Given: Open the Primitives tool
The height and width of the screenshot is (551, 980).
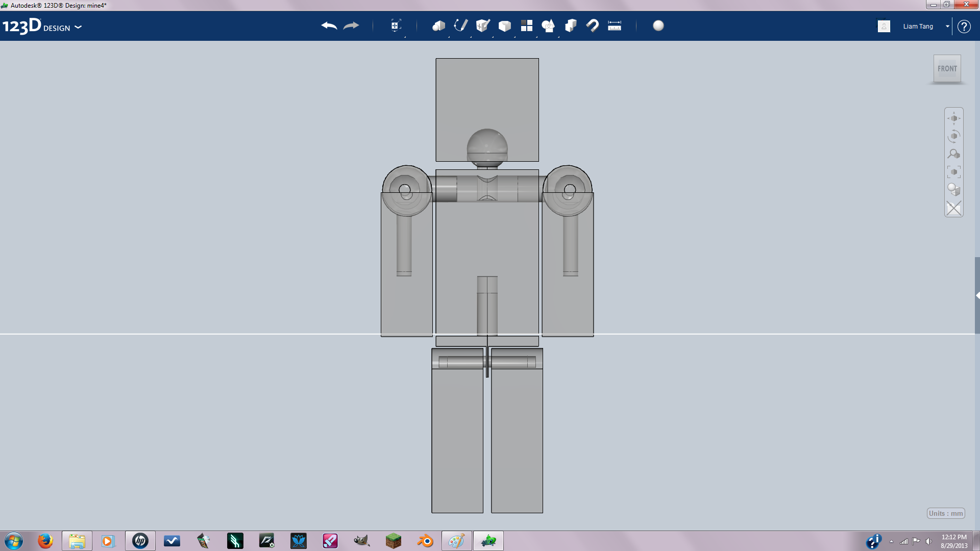Looking at the screenshot, I should click(438, 26).
